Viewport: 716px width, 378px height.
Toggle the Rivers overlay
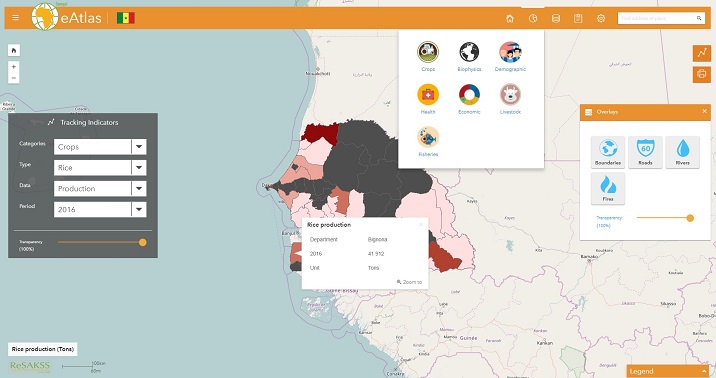coord(682,152)
